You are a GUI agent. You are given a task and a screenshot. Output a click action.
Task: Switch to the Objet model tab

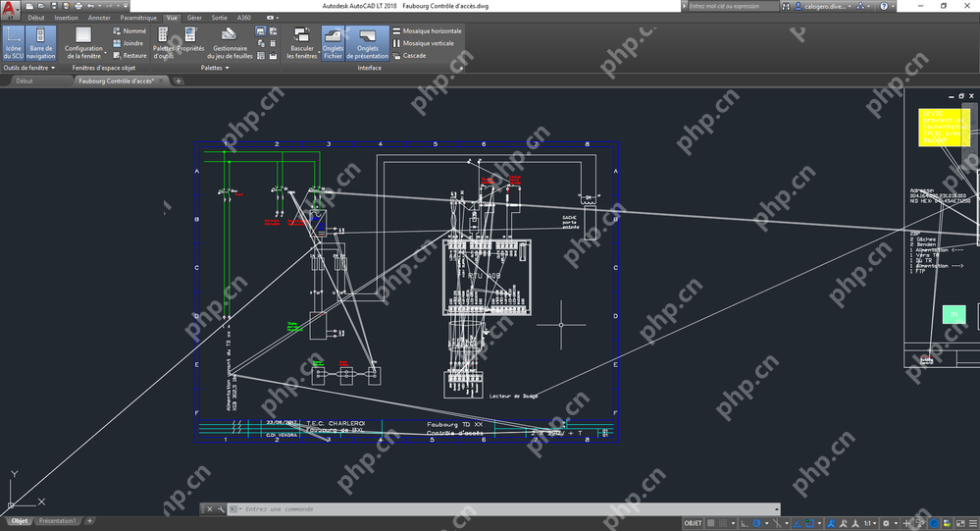click(20, 521)
